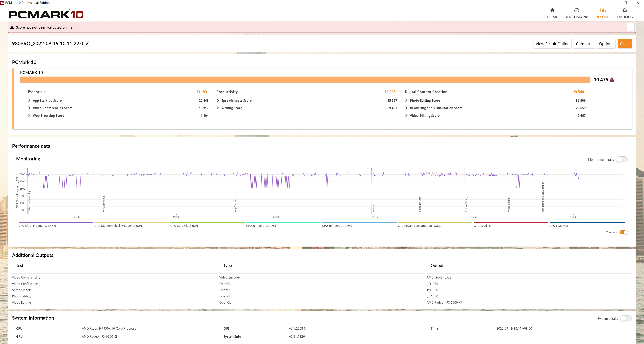Click the pencil icon to rename result
This screenshot has height=344, width=644.
(x=88, y=43)
